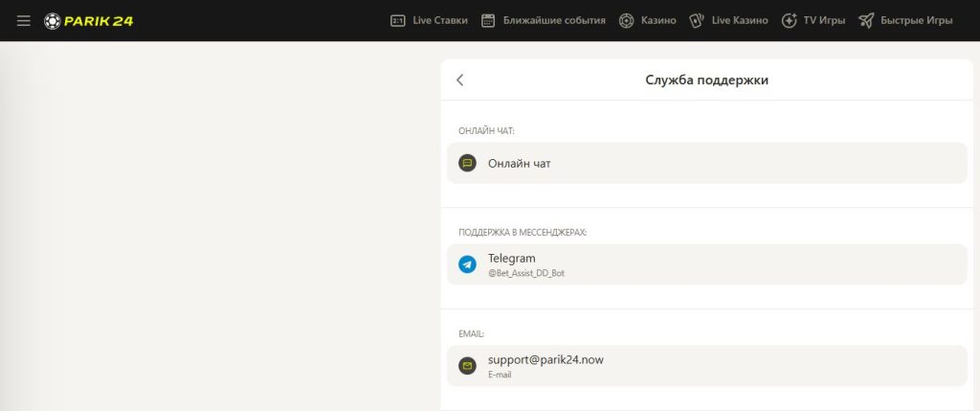Select Ближайшие события in the top navigation
Image resolution: width=980 pixels, height=411 pixels.
click(555, 20)
